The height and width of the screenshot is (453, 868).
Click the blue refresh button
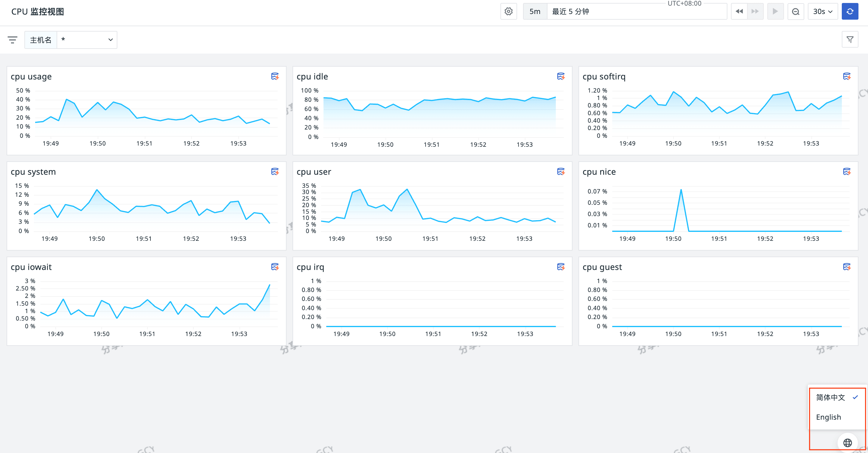(850, 11)
